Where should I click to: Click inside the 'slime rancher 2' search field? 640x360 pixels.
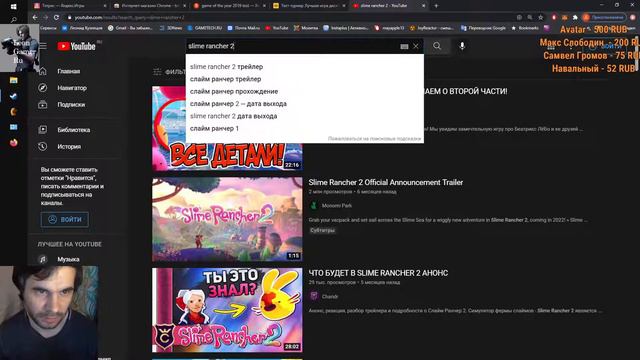point(292,46)
